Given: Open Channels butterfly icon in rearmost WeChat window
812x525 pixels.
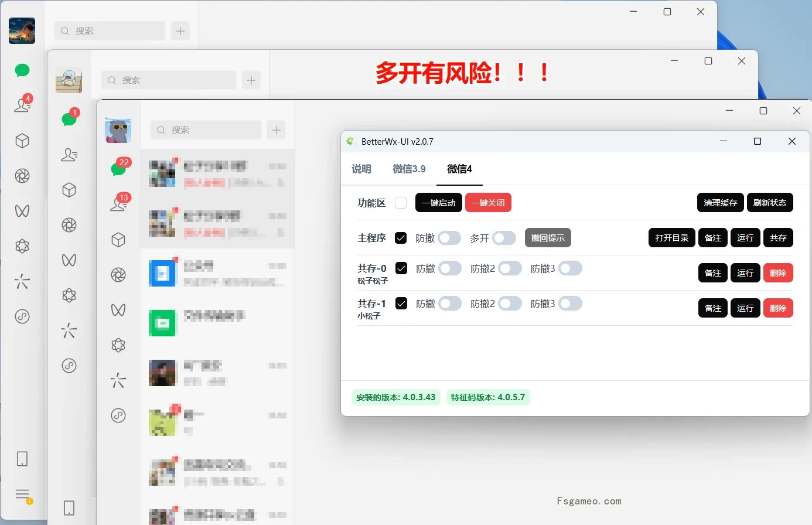Looking at the screenshot, I should tap(22, 211).
